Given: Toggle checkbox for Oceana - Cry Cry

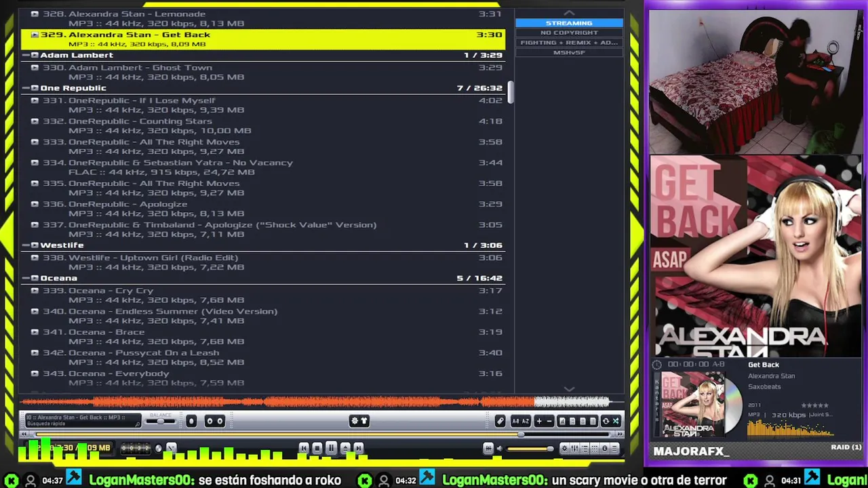Looking at the screenshot, I should [35, 291].
